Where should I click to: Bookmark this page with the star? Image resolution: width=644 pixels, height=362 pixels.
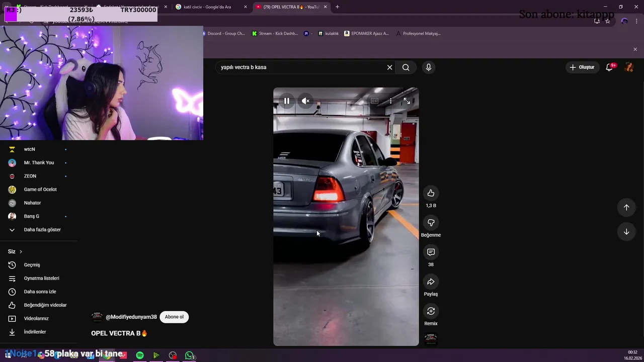tap(608, 21)
